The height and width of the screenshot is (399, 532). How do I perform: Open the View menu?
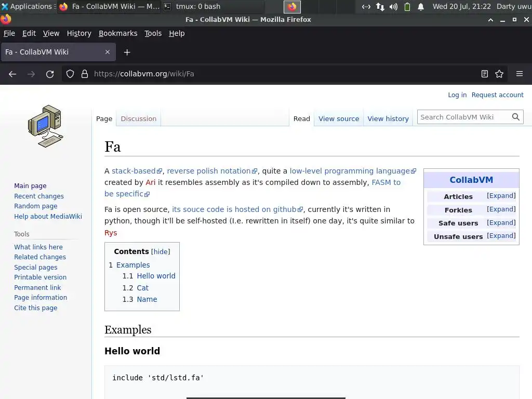(51, 33)
